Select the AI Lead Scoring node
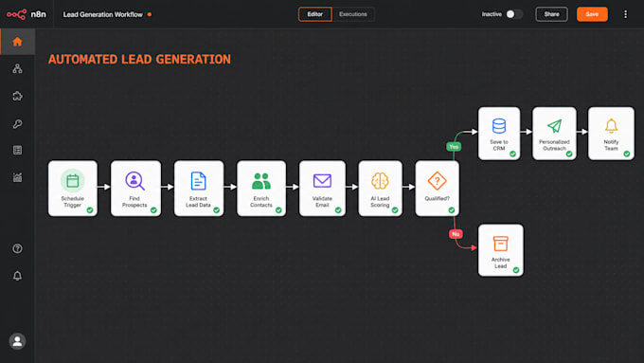Screen dimensions: 644x363 380,189
